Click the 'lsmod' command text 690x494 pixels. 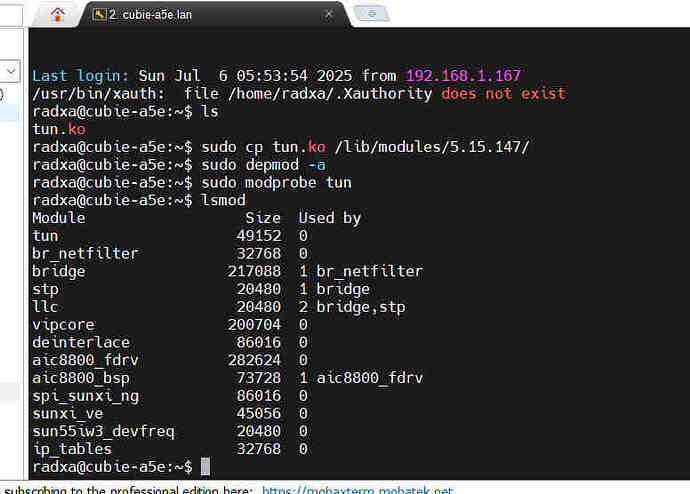[223, 200]
